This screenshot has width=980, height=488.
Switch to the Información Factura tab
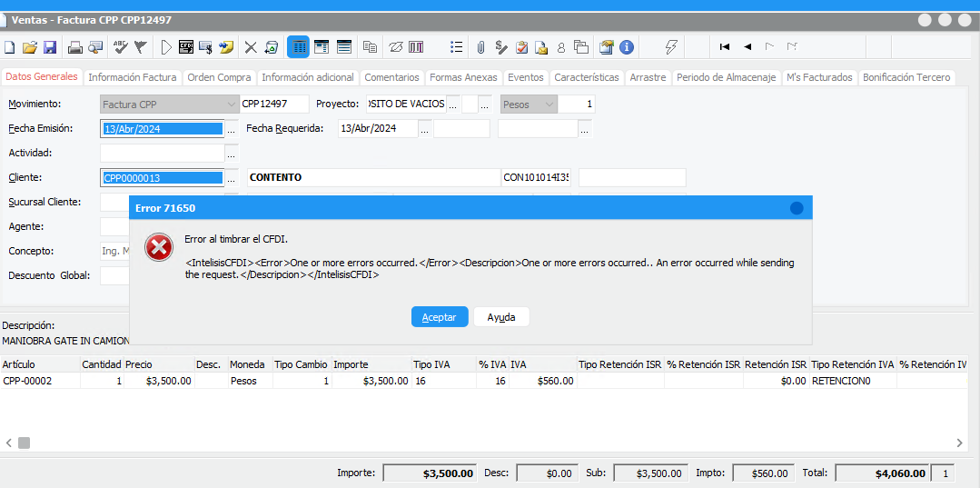(133, 78)
